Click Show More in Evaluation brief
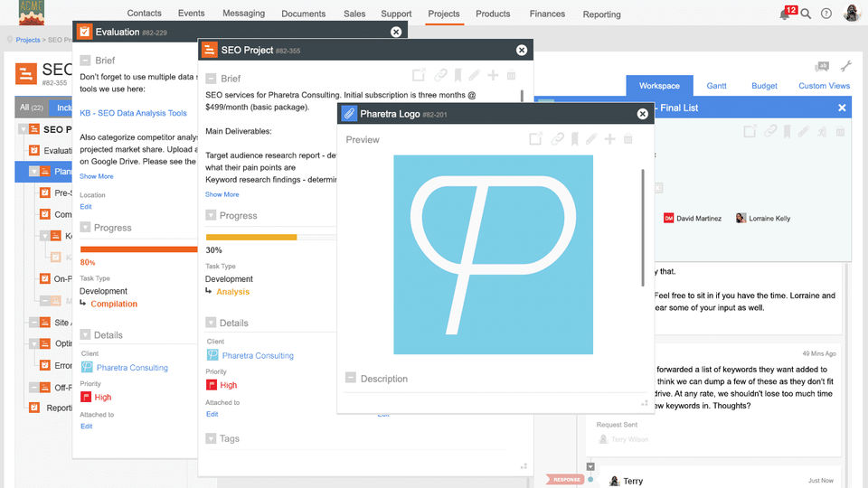This screenshot has height=488, width=868. 97,176
